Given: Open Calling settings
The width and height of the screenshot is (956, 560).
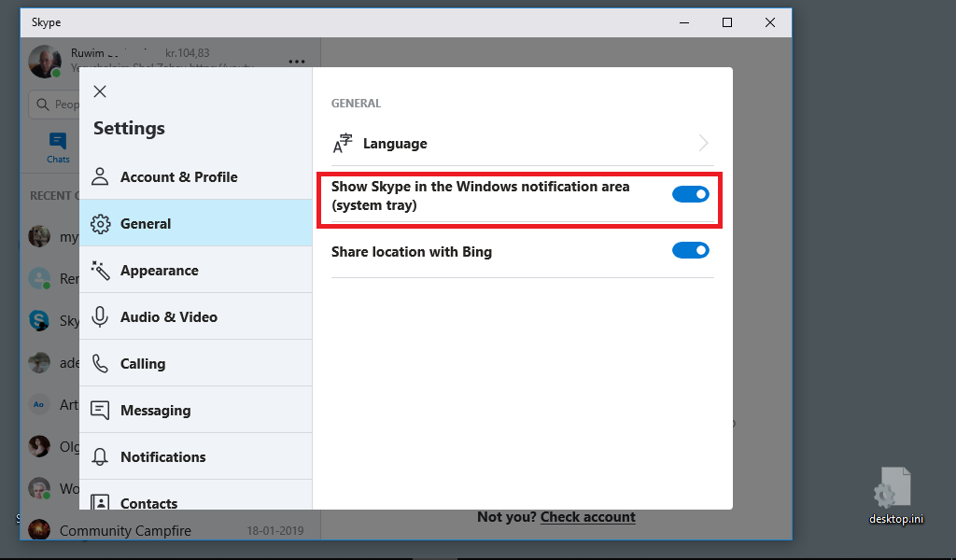Looking at the screenshot, I should 196,364.
